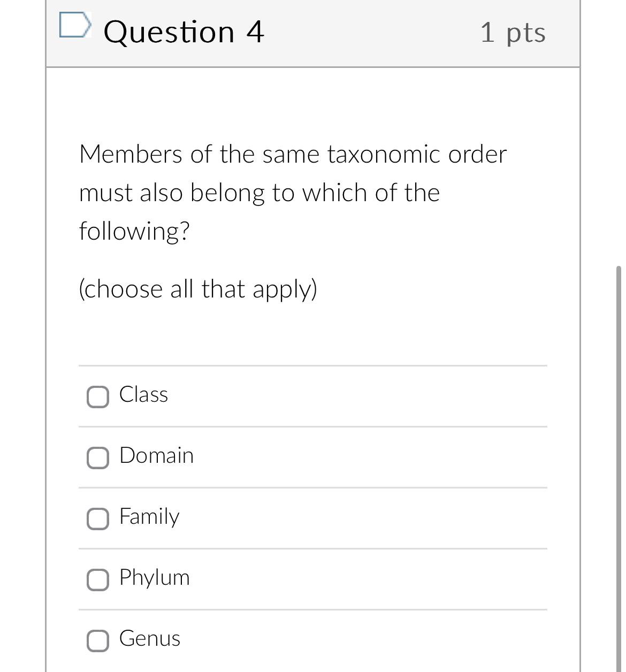Enable the Phylum checkbox
The width and height of the screenshot is (626, 672).
pos(98,579)
